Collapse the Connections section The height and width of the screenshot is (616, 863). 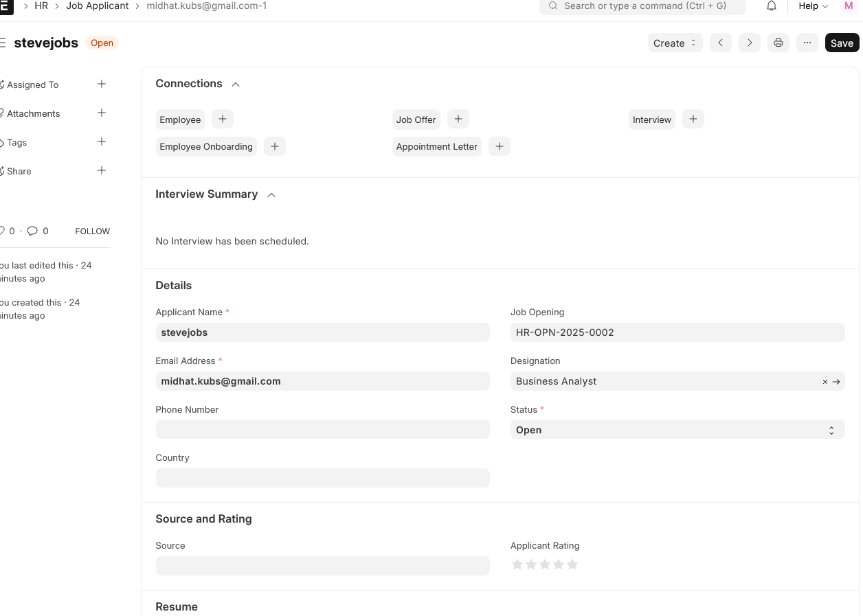[x=236, y=84]
